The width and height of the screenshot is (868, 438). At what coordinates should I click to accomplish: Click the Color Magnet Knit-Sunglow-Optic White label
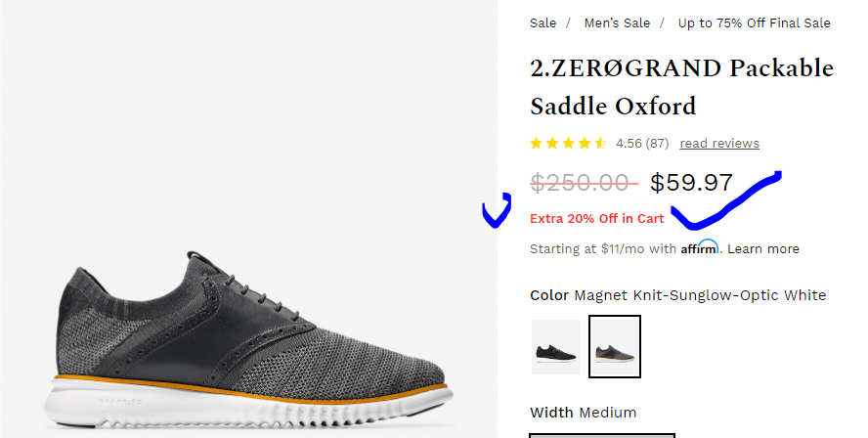[x=677, y=295]
